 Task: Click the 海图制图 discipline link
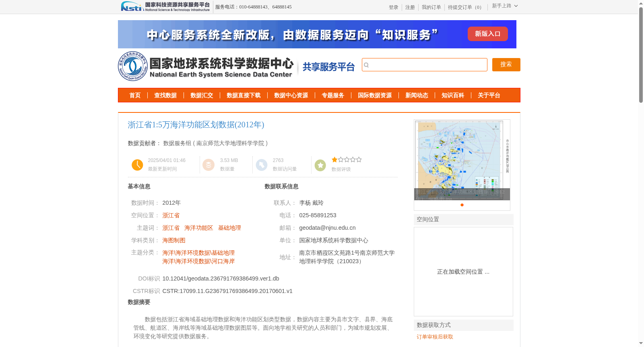tap(174, 240)
